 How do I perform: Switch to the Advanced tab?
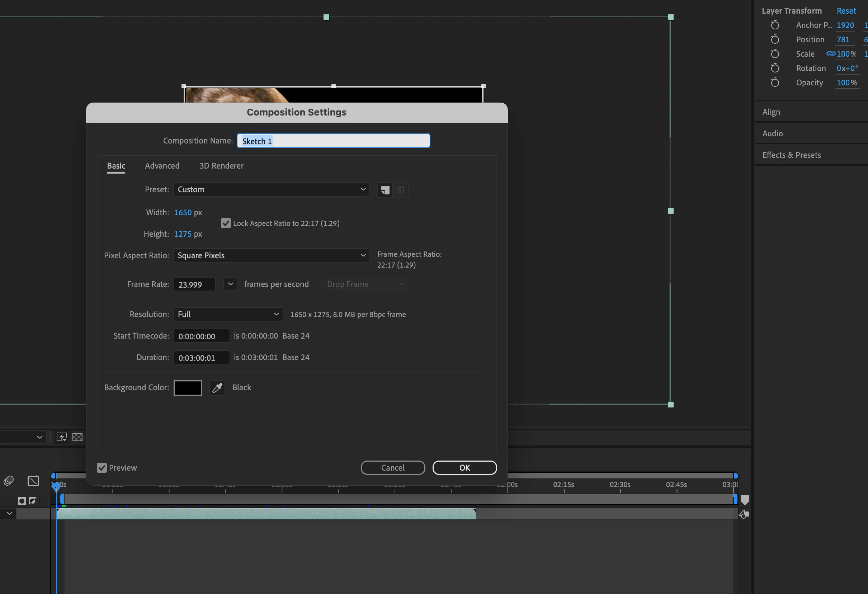tap(162, 166)
